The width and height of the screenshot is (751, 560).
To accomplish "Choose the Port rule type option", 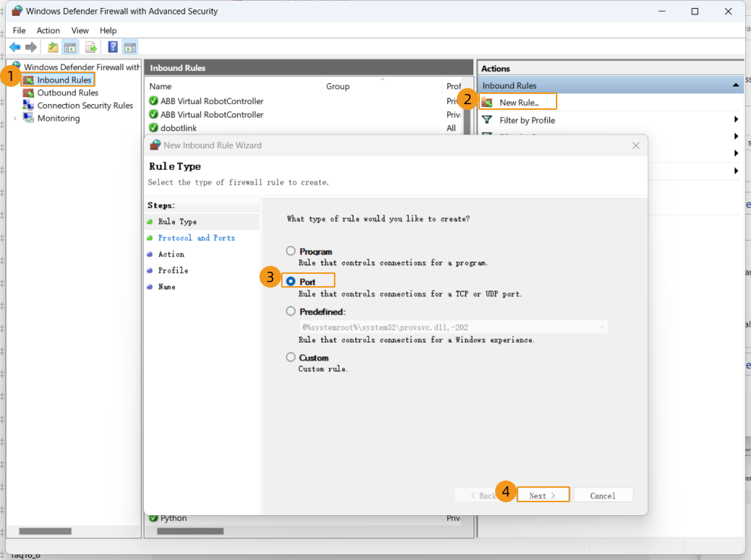I will [291, 281].
